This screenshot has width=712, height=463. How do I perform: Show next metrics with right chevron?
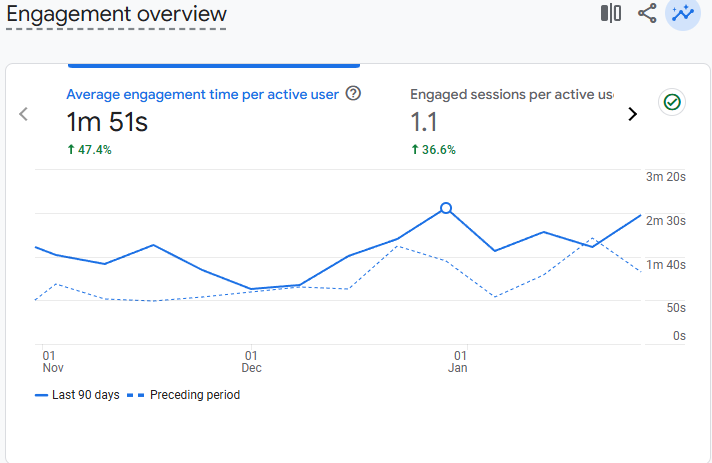pyautogui.click(x=632, y=114)
